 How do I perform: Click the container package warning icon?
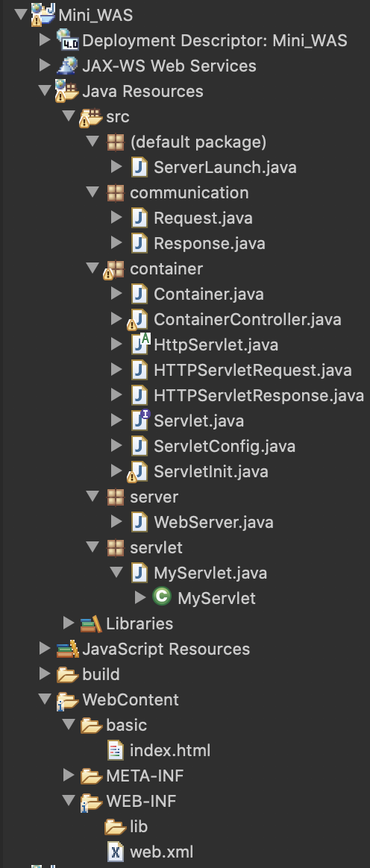pos(114,270)
